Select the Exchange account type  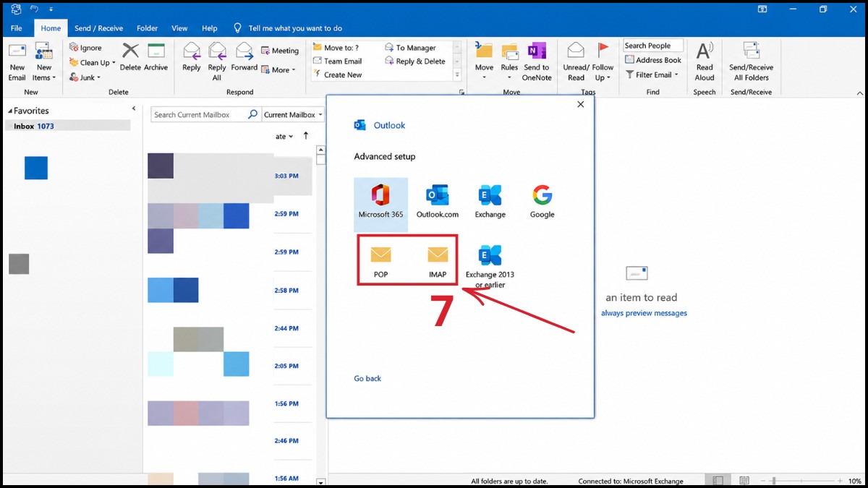tap(490, 202)
